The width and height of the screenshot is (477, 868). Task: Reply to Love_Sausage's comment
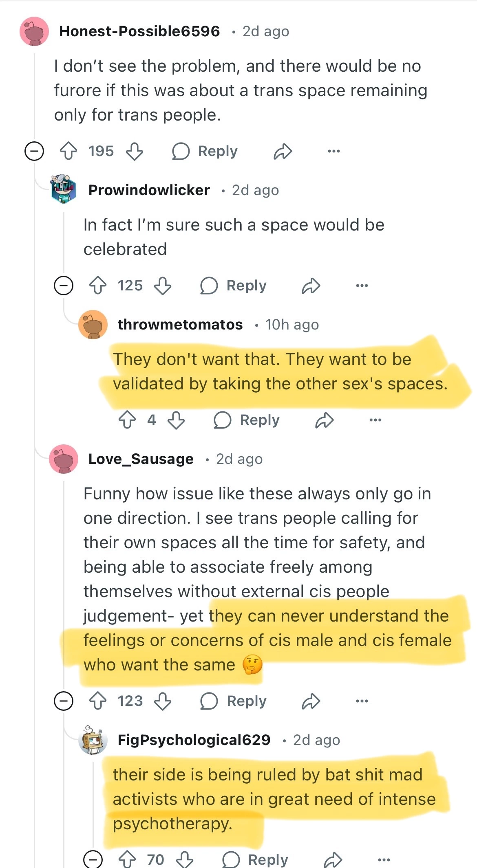pyautogui.click(x=234, y=701)
